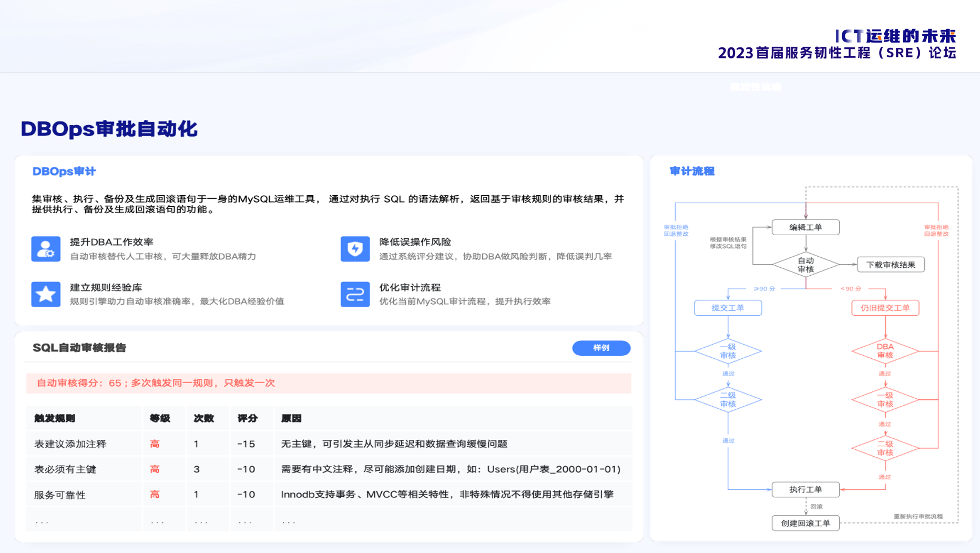Click the optimize audit flow swap icon
The image size is (980, 553).
click(x=355, y=294)
